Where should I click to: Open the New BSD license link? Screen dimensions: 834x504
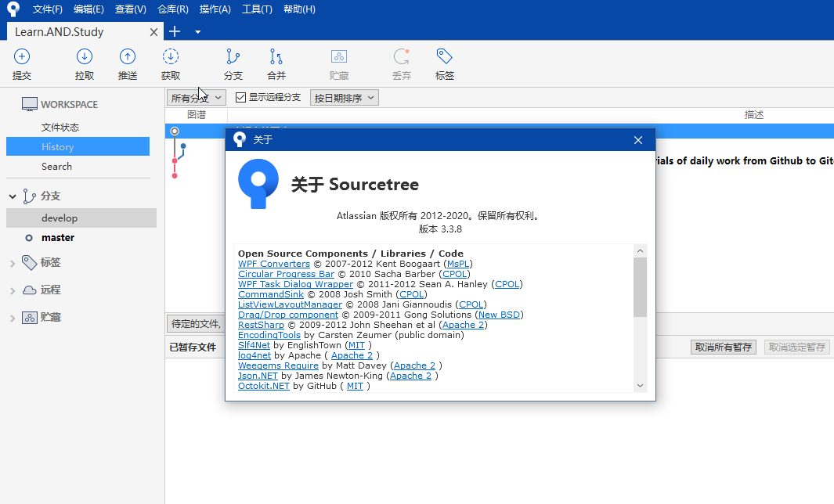pos(499,314)
